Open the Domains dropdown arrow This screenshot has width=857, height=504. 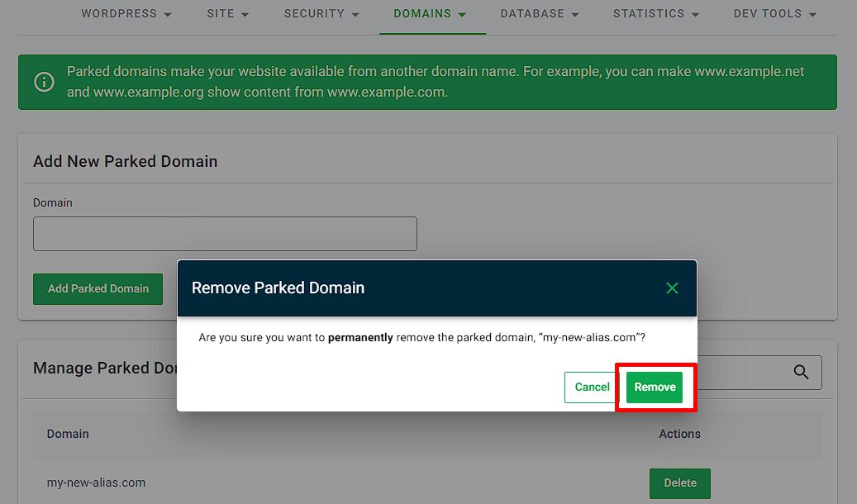click(x=463, y=15)
